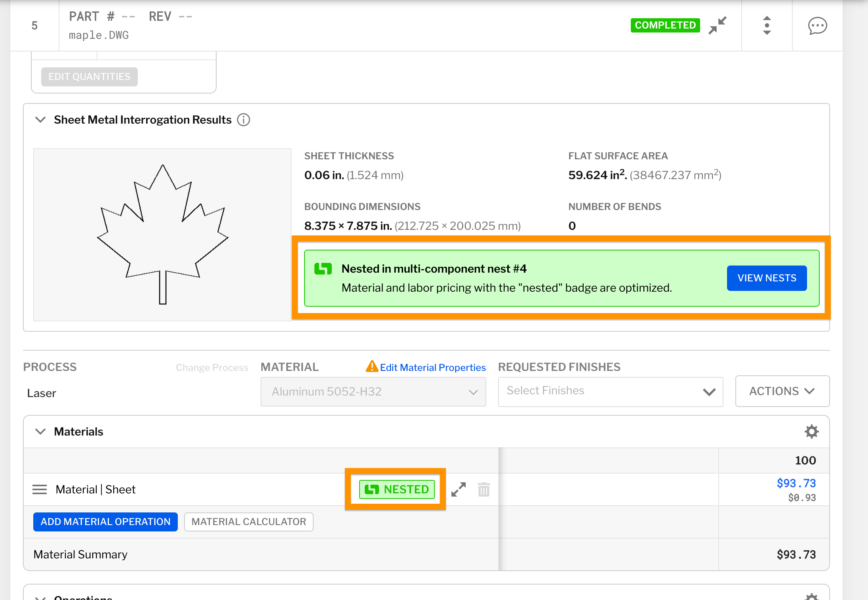Click the info icon next to Interrogation Results
The width and height of the screenshot is (868, 600).
(x=244, y=120)
